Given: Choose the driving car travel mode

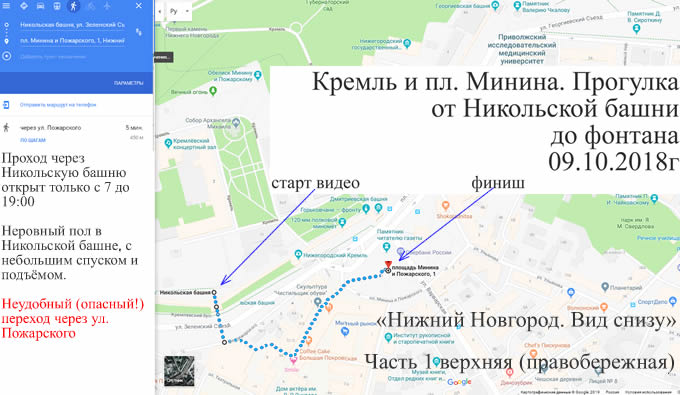Looking at the screenshot, I should (x=40, y=6).
